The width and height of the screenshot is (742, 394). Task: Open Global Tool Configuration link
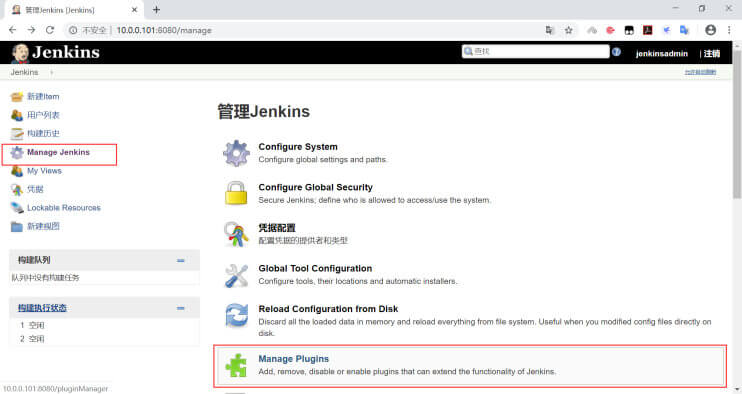click(315, 268)
